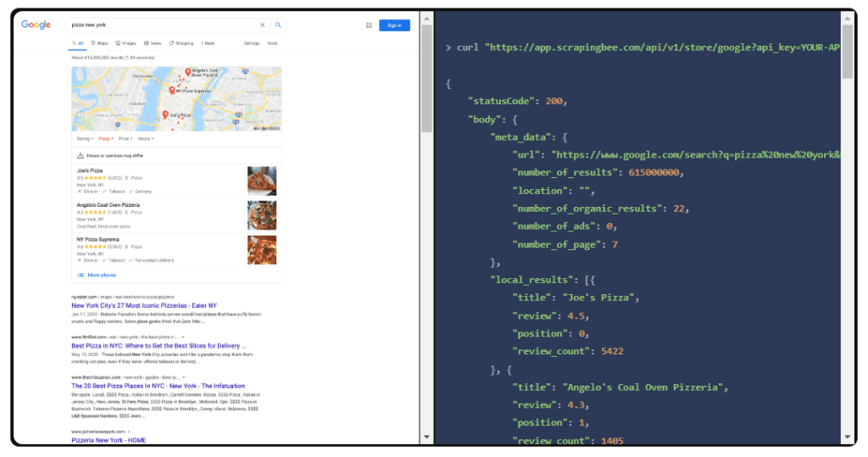This screenshot has width=868, height=457.
Task: Switch to the Maps tab
Action: (100, 43)
